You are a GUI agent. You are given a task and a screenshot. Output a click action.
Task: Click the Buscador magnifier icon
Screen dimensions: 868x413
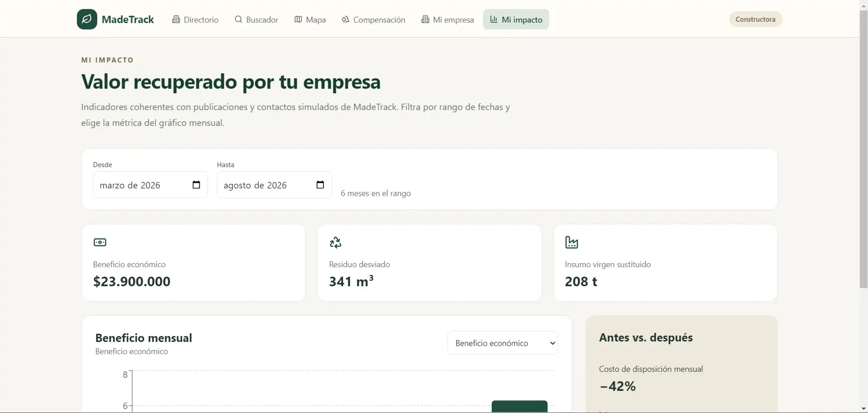[x=238, y=20]
